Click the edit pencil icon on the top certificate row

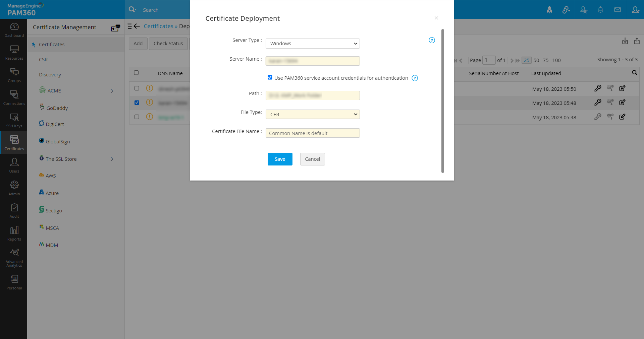(623, 88)
